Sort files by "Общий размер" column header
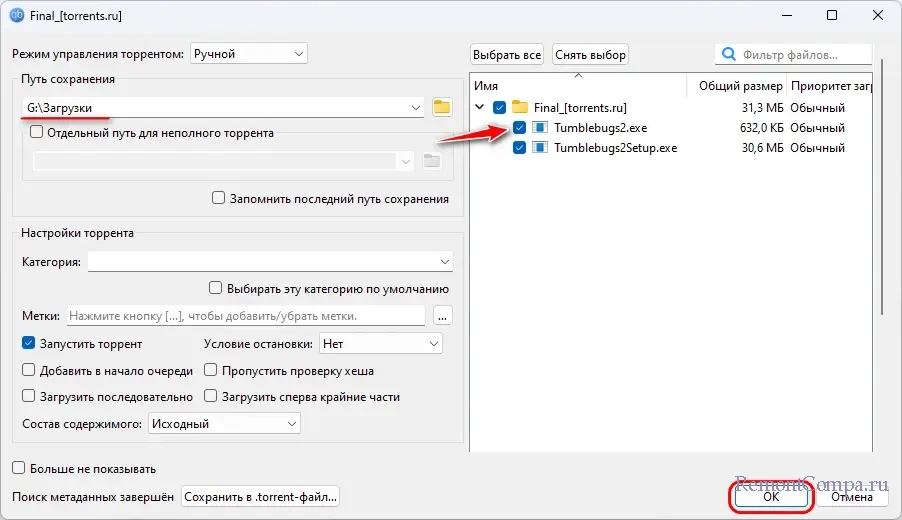Image resolution: width=902 pixels, height=520 pixels. pos(740,86)
